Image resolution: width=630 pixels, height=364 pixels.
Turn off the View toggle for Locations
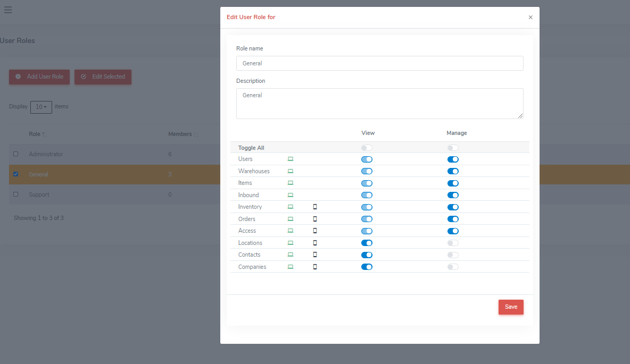[x=366, y=242]
